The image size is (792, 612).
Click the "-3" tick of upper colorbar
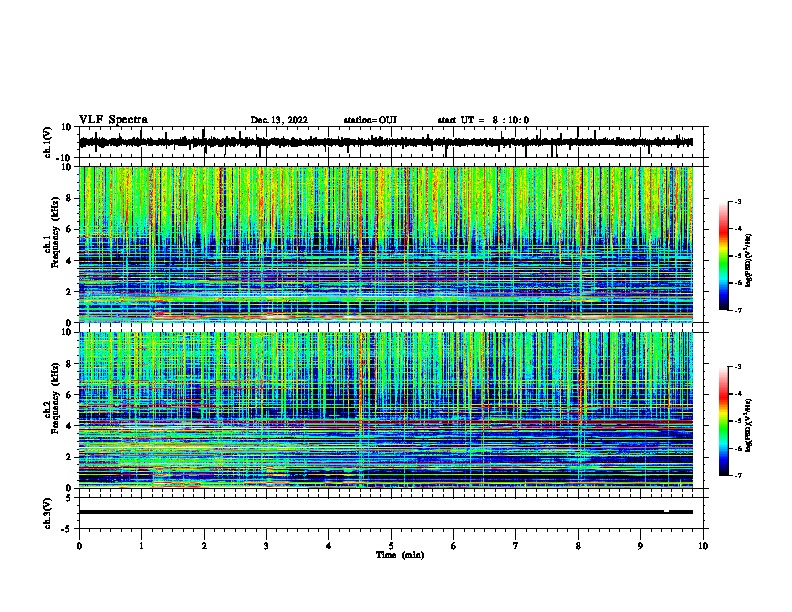coord(737,202)
